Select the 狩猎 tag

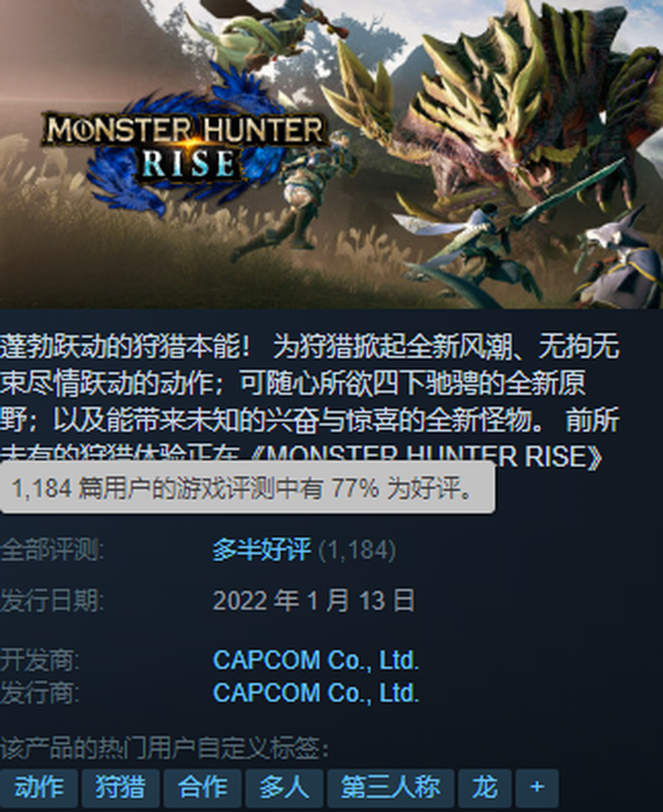tap(121, 787)
